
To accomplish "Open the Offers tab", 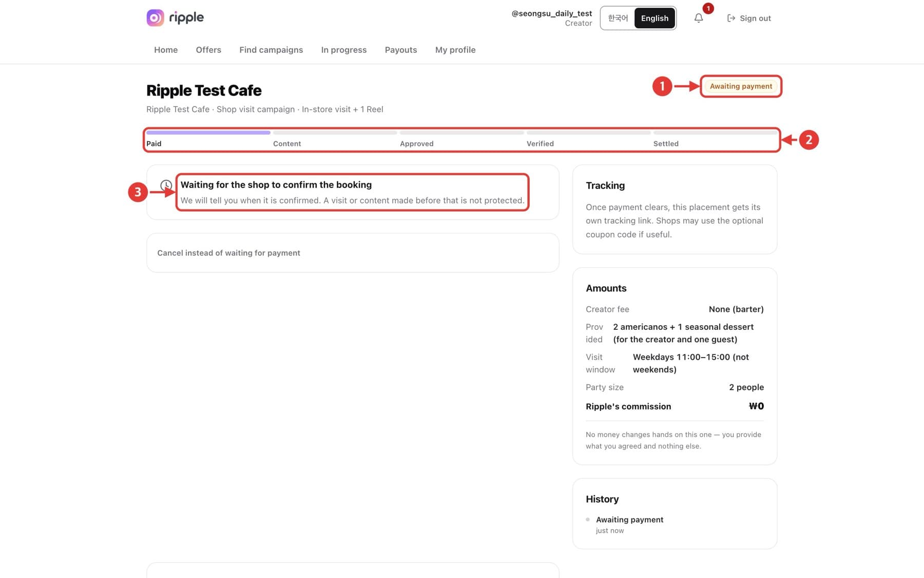I will click(x=208, y=50).
